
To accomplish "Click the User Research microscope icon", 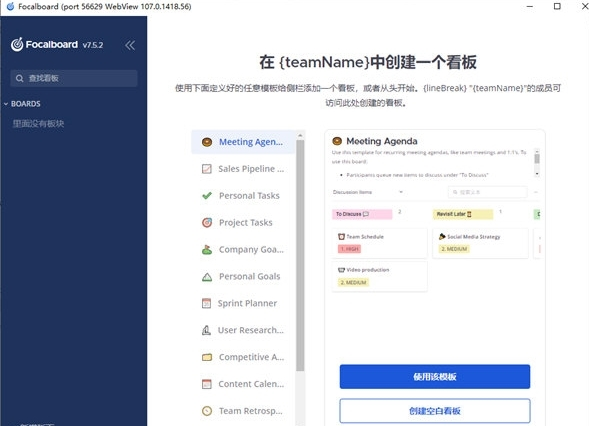I will click(x=206, y=330).
